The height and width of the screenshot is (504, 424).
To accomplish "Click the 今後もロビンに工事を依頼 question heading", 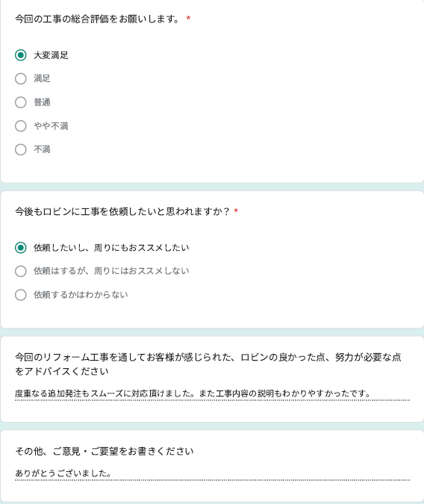I will click(122, 211).
